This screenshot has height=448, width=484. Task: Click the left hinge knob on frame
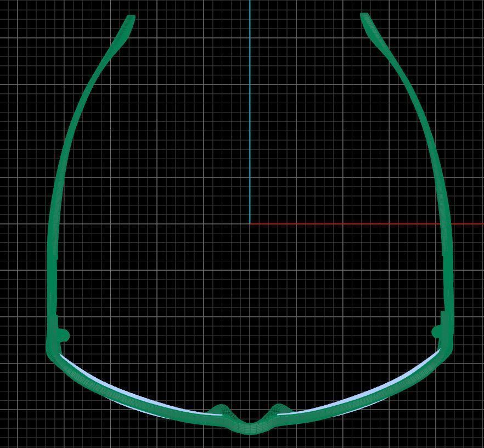[x=64, y=335]
